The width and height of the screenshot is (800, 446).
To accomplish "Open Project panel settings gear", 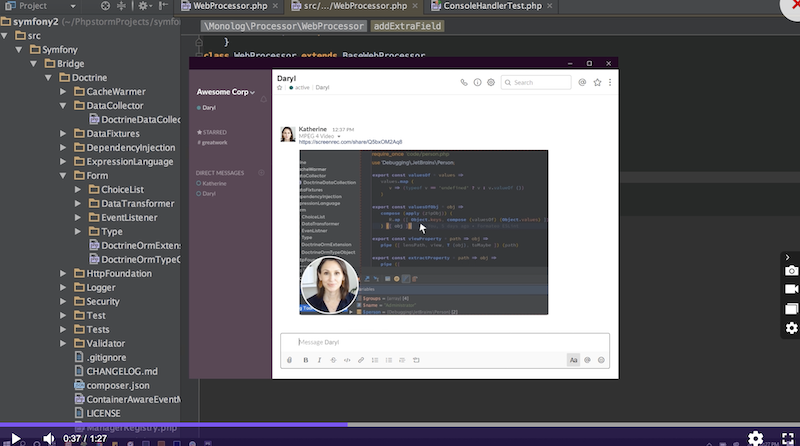I will click(x=145, y=6).
